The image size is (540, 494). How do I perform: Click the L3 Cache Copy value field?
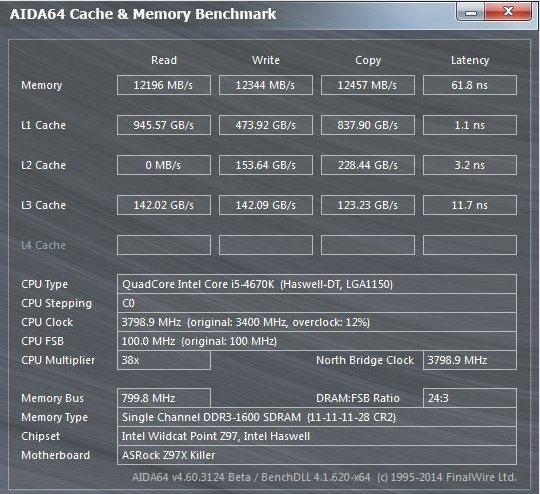[368, 205]
